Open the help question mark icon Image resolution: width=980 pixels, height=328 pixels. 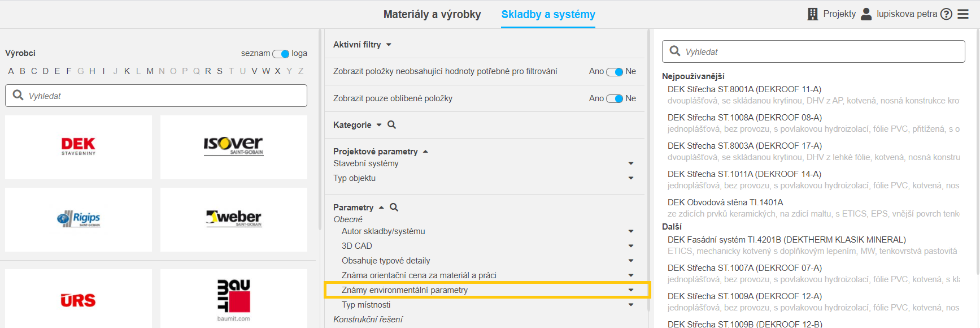[946, 14]
